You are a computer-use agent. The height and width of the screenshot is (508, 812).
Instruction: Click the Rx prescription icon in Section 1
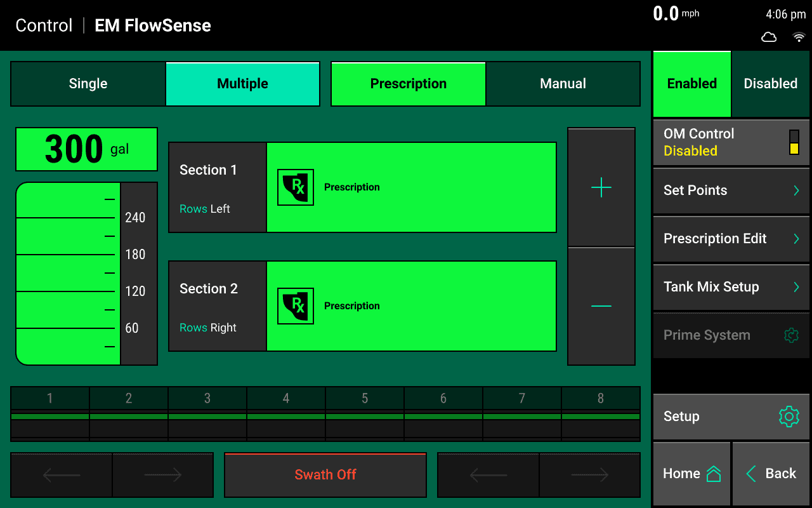[x=296, y=187]
